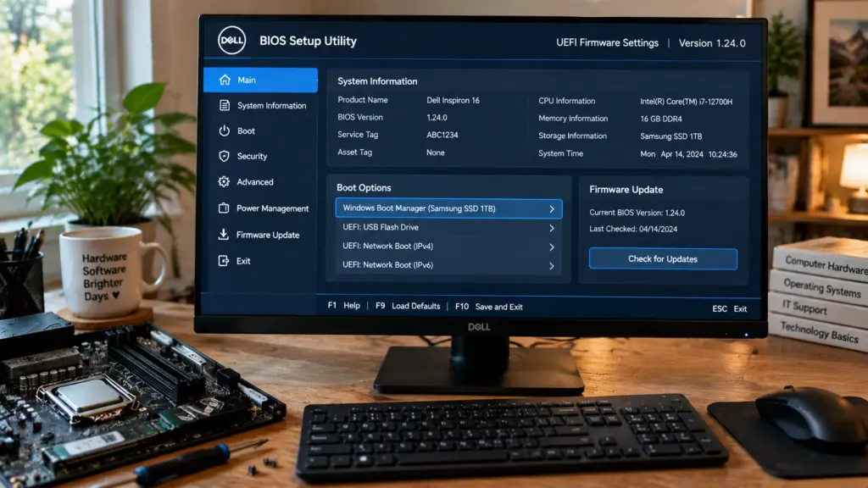Click the Dell logo in BIOS header
The height and width of the screenshot is (488, 868).
point(231,40)
